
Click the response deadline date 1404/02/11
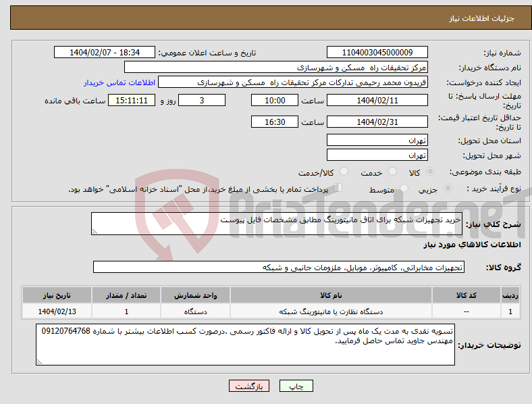pos(377,101)
